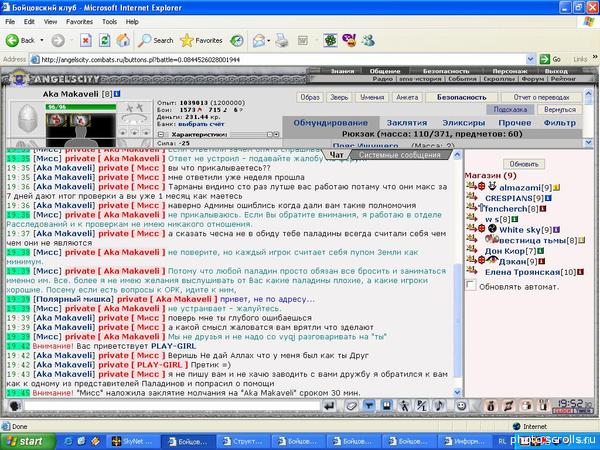This screenshot has width=600, height=450.
Task: Open the Back button history dropdown
Action: point(42,40)
